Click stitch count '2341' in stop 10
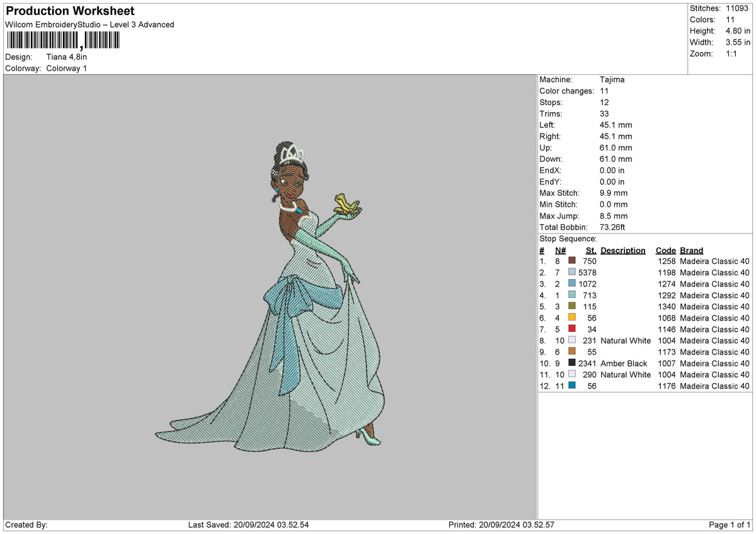This screenshot has height=534, width=756. tap(587, 363)
